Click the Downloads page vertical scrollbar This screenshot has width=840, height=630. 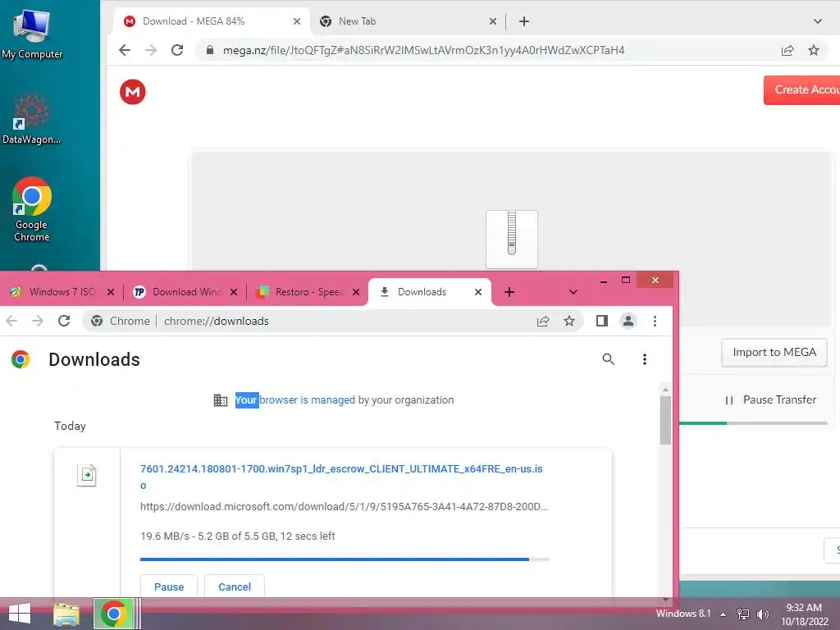tap(665, 421)
